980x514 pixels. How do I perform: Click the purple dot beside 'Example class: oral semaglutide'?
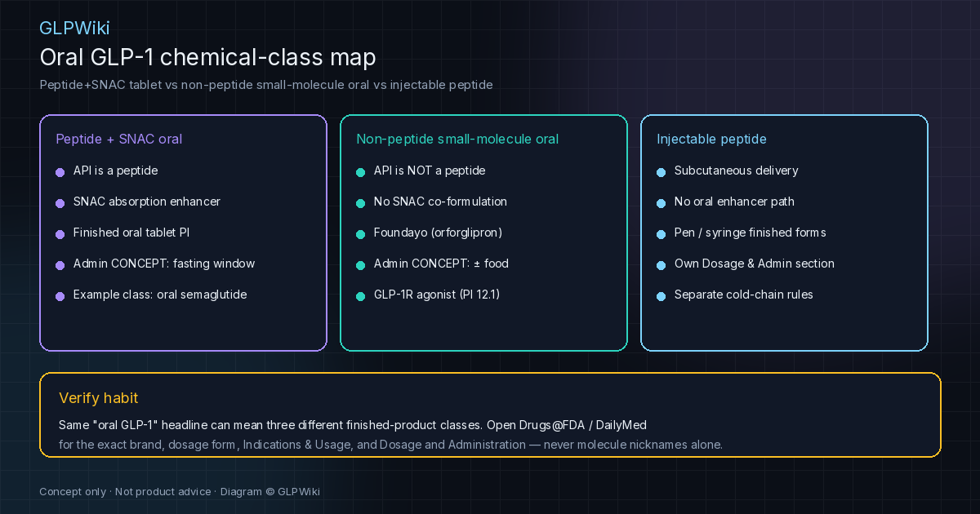pyautogui.click(x=60, y=296)
